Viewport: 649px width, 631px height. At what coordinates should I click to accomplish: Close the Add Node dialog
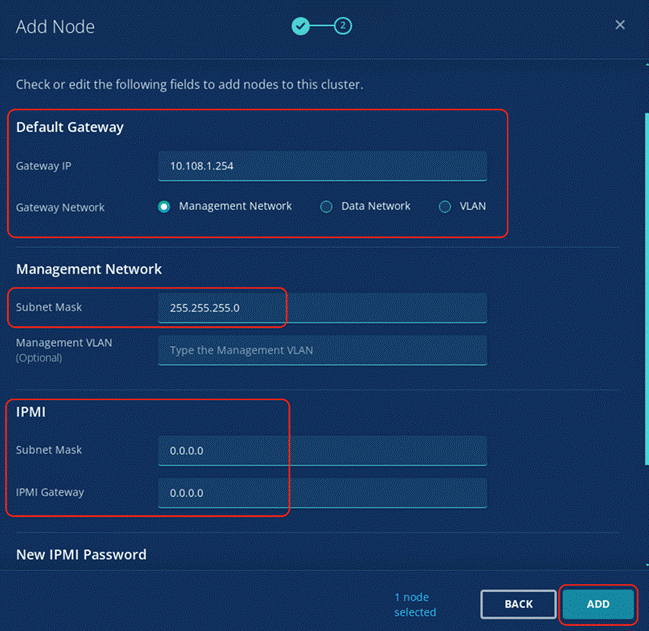[x=620, y=25]
